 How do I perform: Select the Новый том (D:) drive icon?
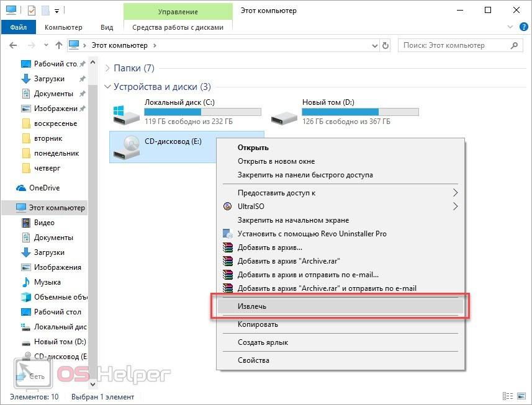284,118
